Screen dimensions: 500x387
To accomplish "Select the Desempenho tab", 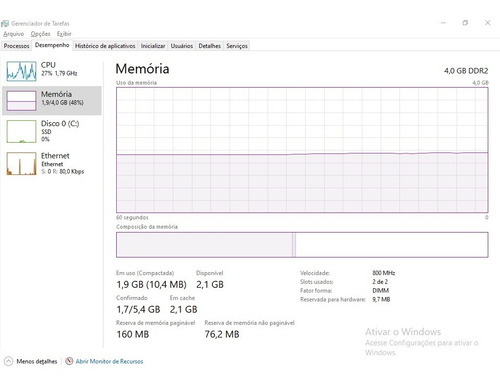I will (52, 45).
